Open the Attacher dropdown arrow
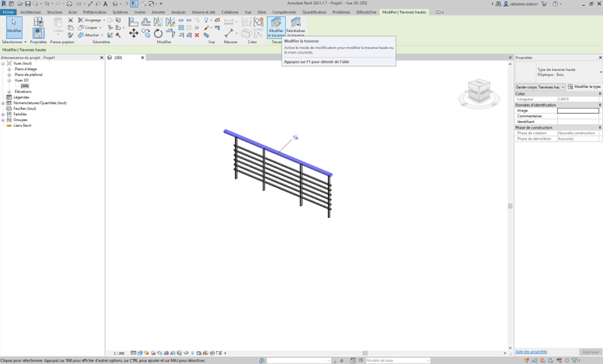This screenshot has height=364, width=603. pos(102,35)
